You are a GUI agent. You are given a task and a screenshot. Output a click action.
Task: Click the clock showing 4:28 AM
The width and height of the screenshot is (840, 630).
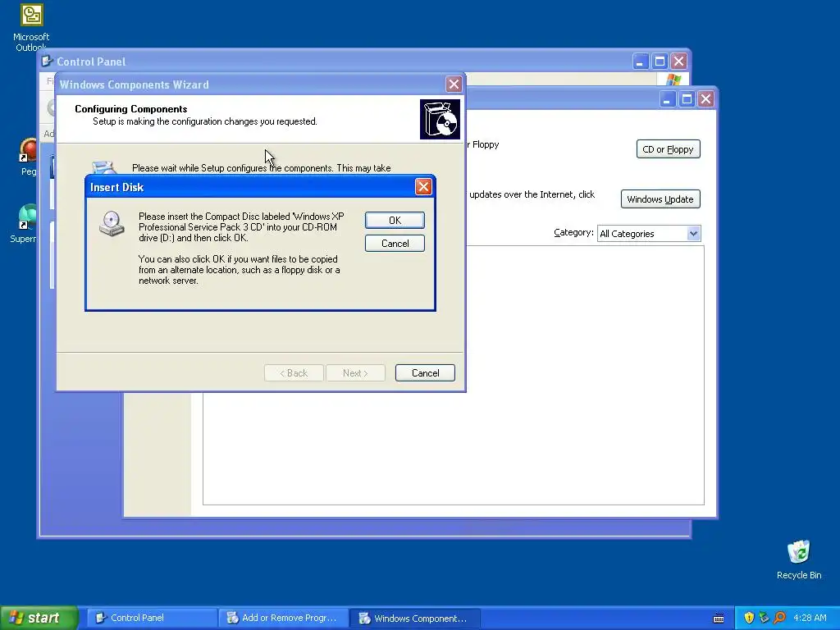(810, 618)
